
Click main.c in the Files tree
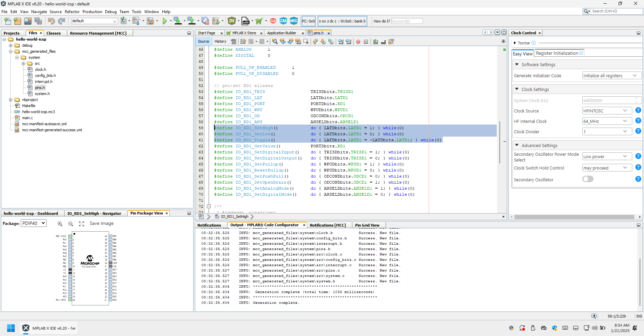click(28, 118)
